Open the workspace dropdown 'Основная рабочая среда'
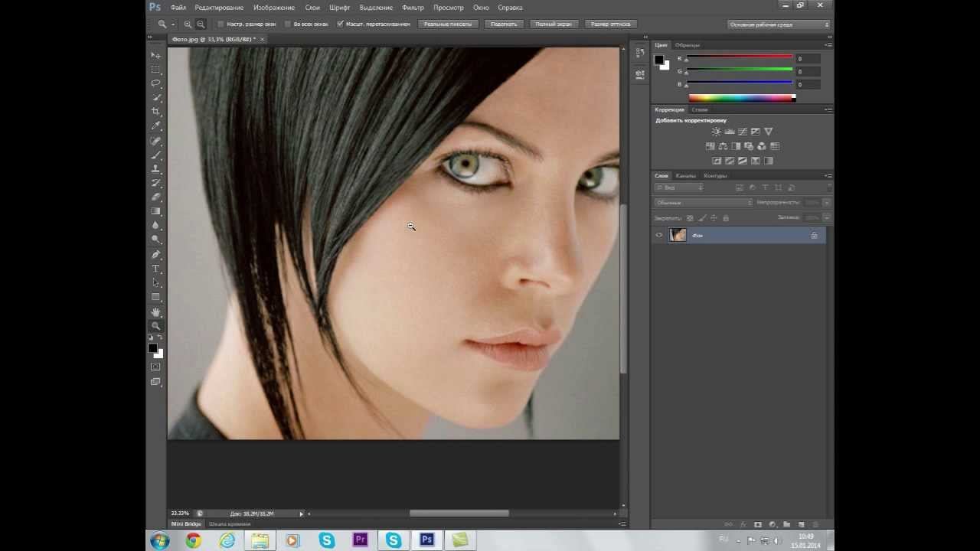This screenshot has width=980, height=551. 779,24
